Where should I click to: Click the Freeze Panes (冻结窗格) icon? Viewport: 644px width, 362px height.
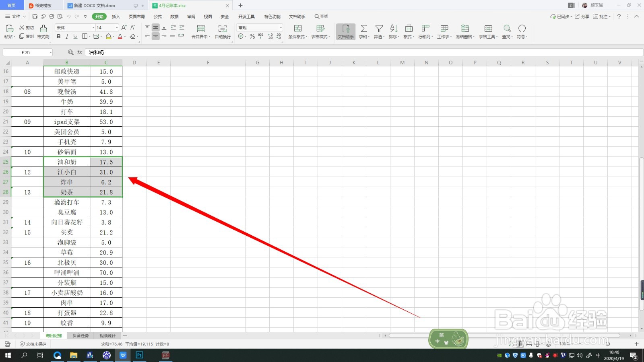pyautogui.click(x=465, y=29)
